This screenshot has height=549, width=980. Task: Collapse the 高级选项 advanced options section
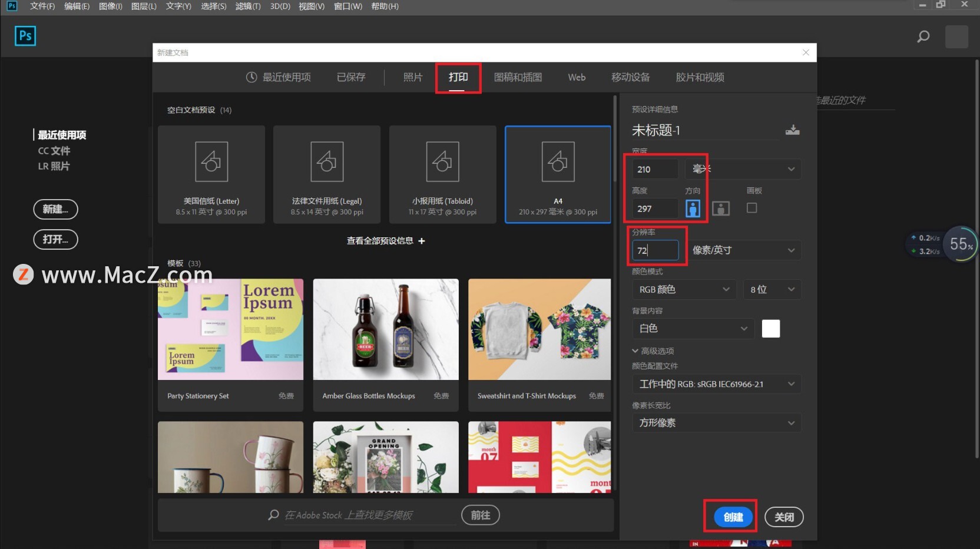653,351
